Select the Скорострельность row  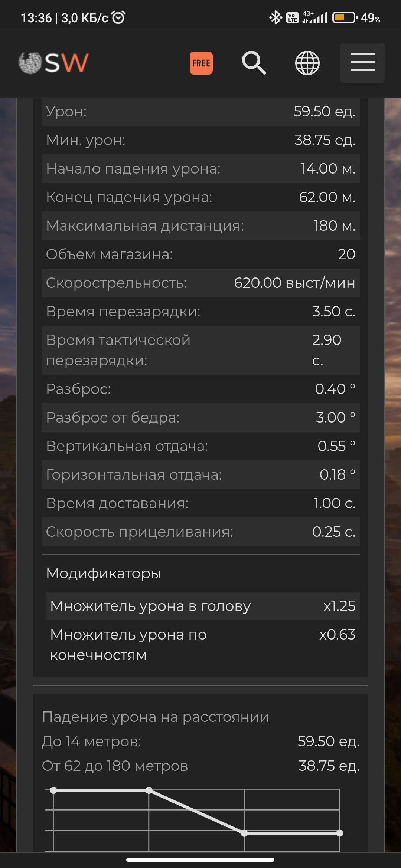(x=200, y=283)
